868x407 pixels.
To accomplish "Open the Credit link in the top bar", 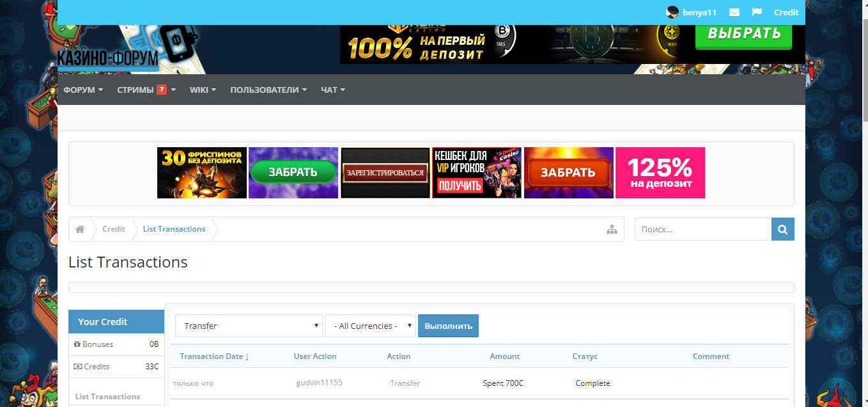I will click(x=786, y=12).
